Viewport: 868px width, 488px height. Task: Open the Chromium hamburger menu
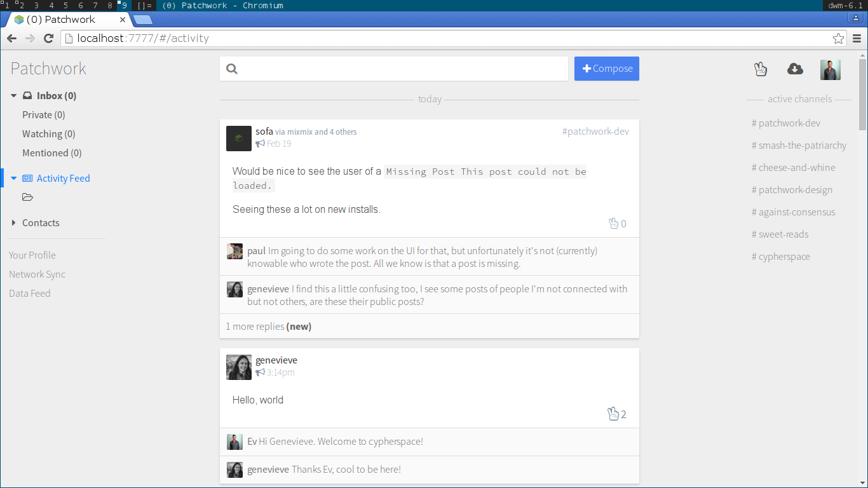coord(857,38)
